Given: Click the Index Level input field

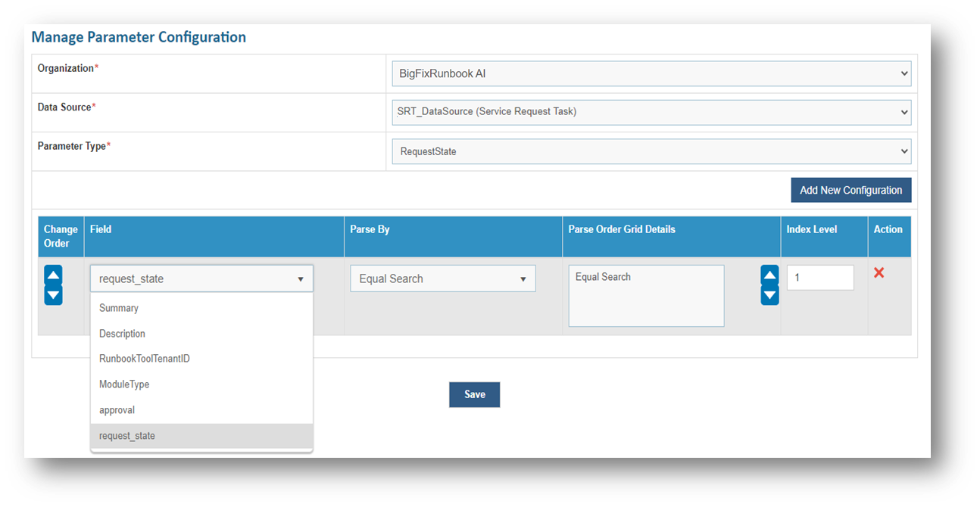Looking at the screenshot, I should (820, 278).
